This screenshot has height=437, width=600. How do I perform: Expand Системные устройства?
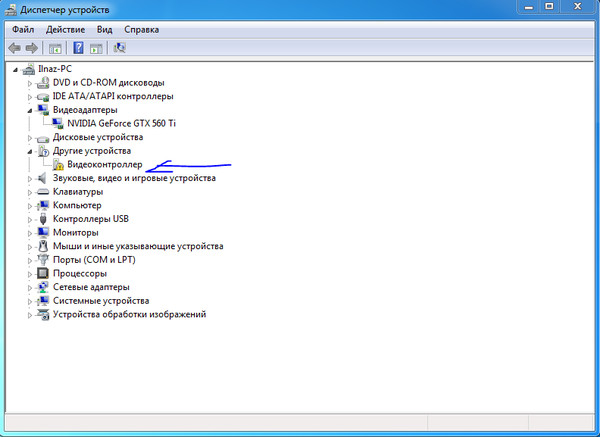pyautogui.click(x=30, y=302)
